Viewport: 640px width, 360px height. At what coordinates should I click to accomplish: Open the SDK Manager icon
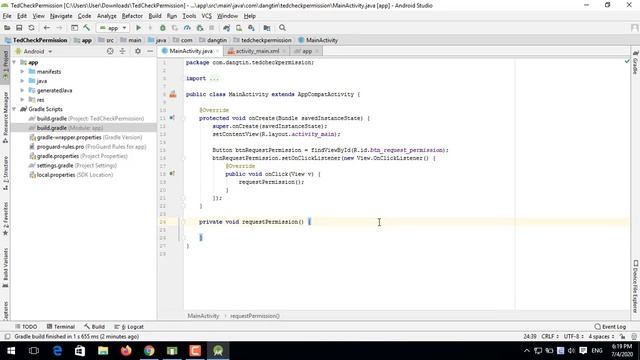[251, 28]
